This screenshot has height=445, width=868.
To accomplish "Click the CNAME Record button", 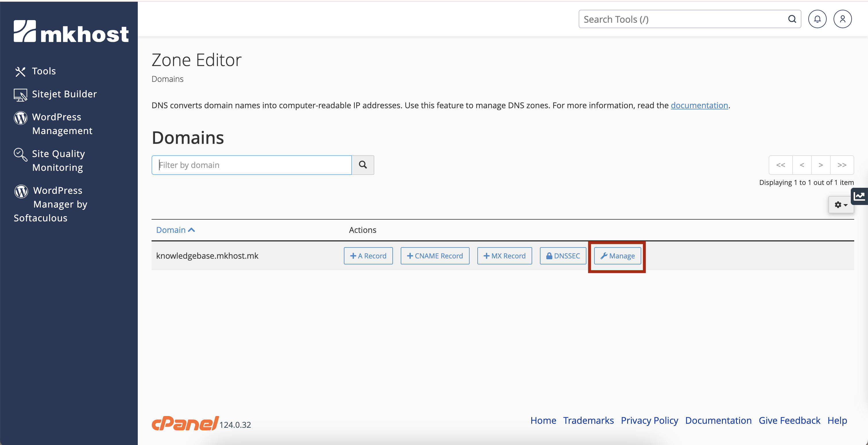I will click(435, 256).
